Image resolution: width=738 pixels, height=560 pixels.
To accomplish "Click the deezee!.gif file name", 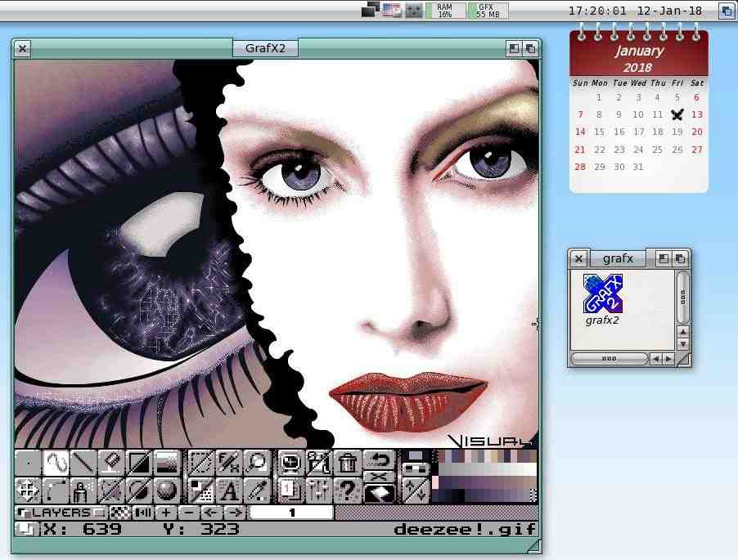I will [465, 530].
